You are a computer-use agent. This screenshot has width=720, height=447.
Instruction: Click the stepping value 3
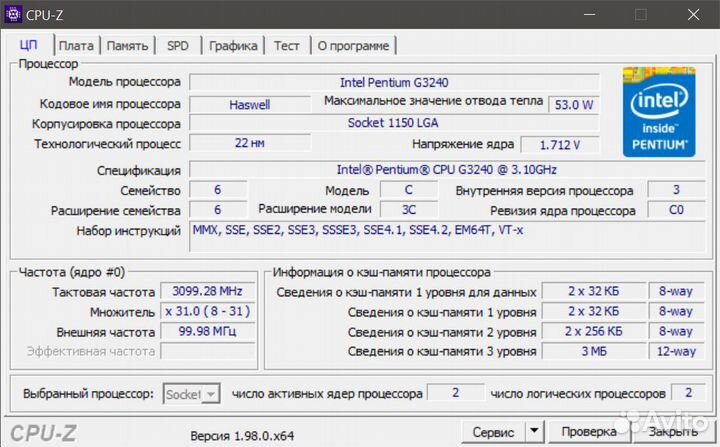pyautogui.click(x=676, y=190)
